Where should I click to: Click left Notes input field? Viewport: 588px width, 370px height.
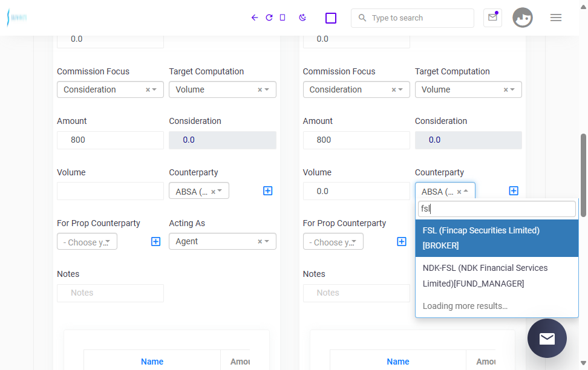coord(110,293)
